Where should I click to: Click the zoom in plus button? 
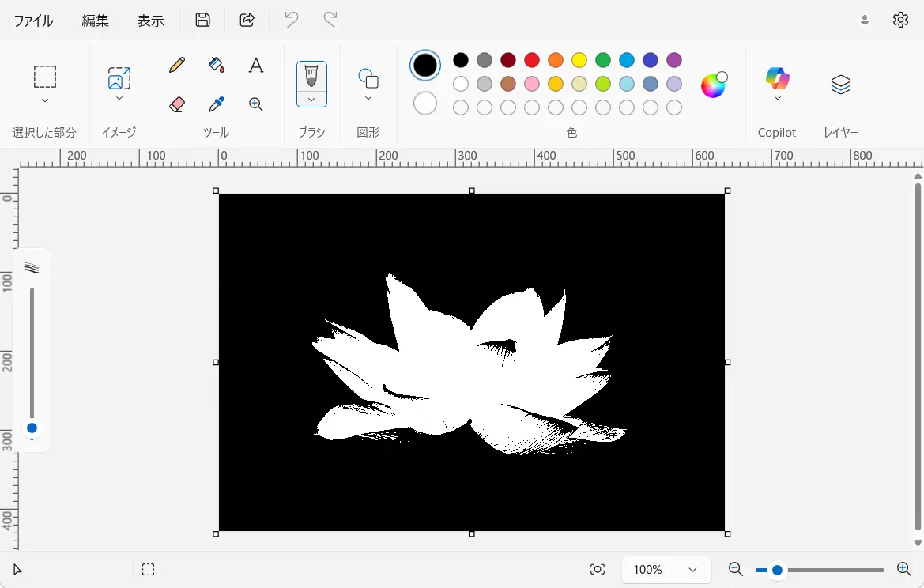904,569
